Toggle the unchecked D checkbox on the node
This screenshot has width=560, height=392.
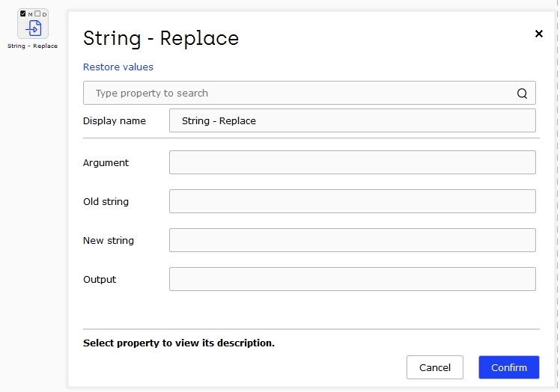pyautogui.click(x=37, y=13)
